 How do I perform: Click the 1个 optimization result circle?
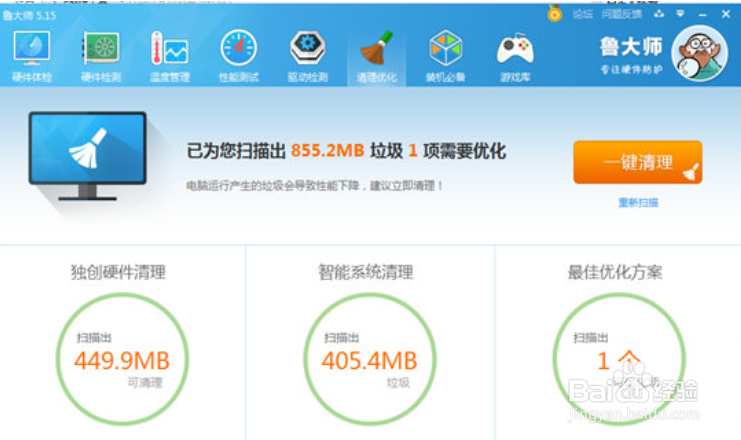[619, 359]
